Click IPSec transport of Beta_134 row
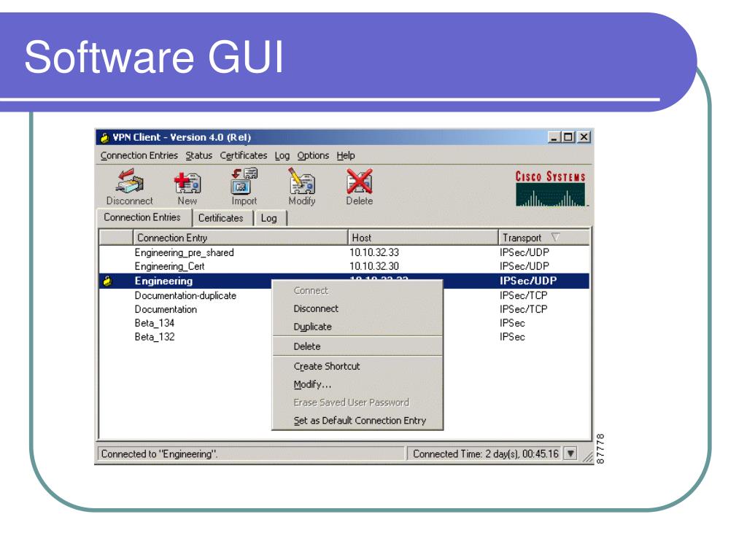 512,323
